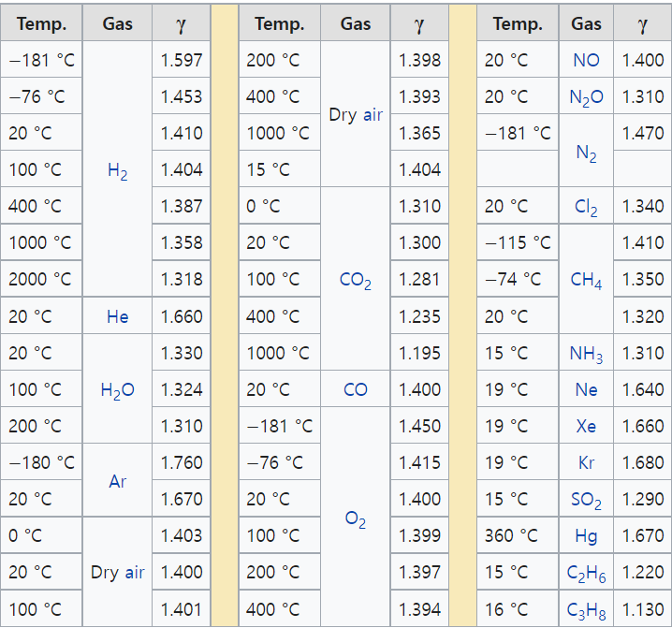
Task: Select the H2 row 2000 °C temperature
Action: pyautogui.click(x=41, y=279)
